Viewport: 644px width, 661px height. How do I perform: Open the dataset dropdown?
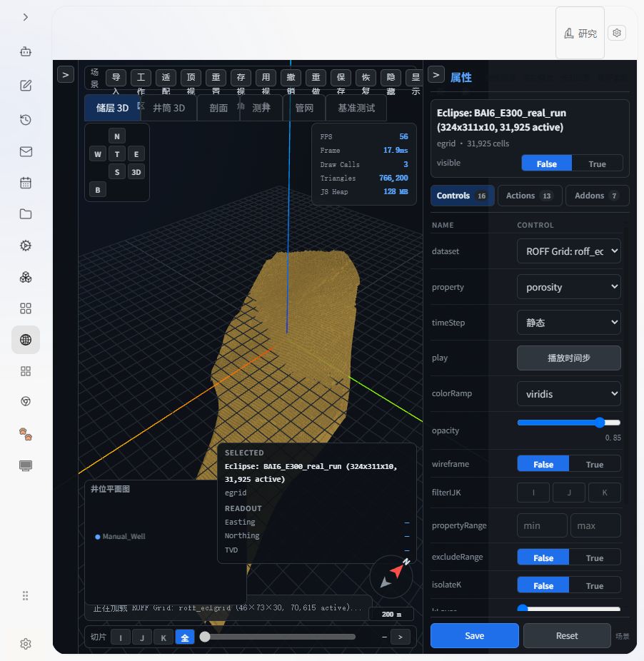click(x=568, y=251)
